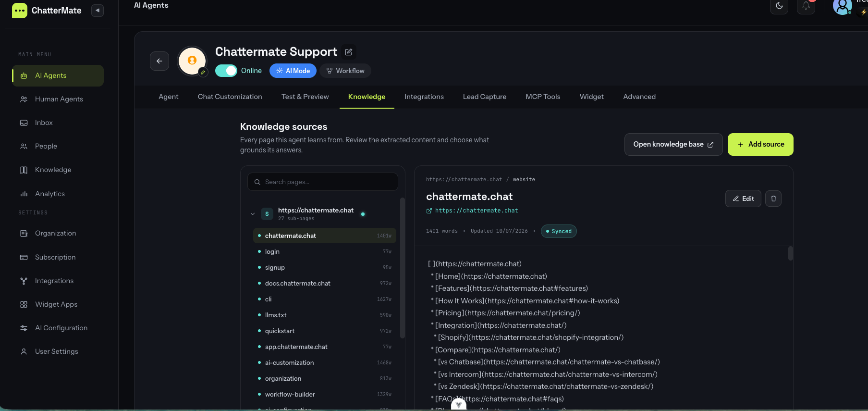Select the login page
The width and height of the screenshot is (868, 411).
(324, 251)
